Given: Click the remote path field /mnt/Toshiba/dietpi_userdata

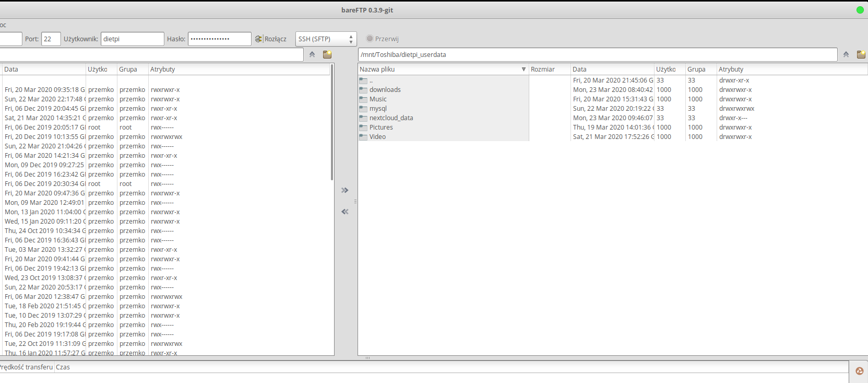Looking at the screenshot, I should (597, 55).
